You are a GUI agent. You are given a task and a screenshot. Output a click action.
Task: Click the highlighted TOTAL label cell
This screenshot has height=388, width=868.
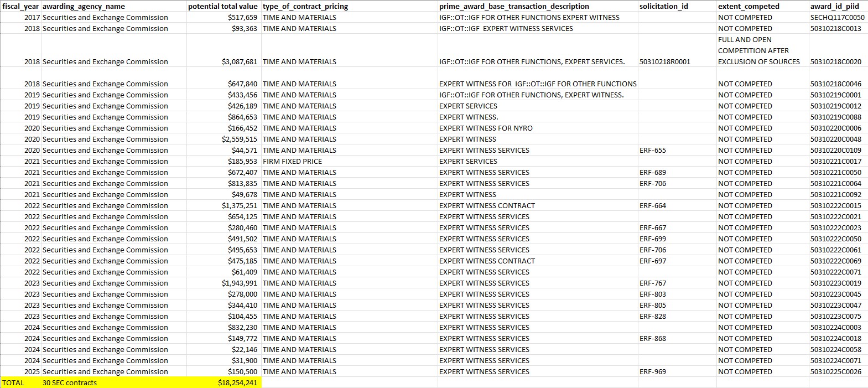pos(20,382)
